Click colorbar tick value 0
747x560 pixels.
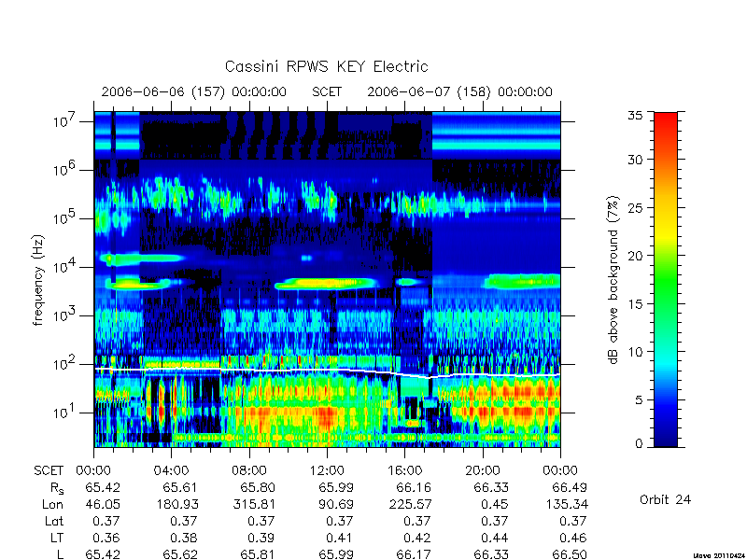(x=639, y=444)
